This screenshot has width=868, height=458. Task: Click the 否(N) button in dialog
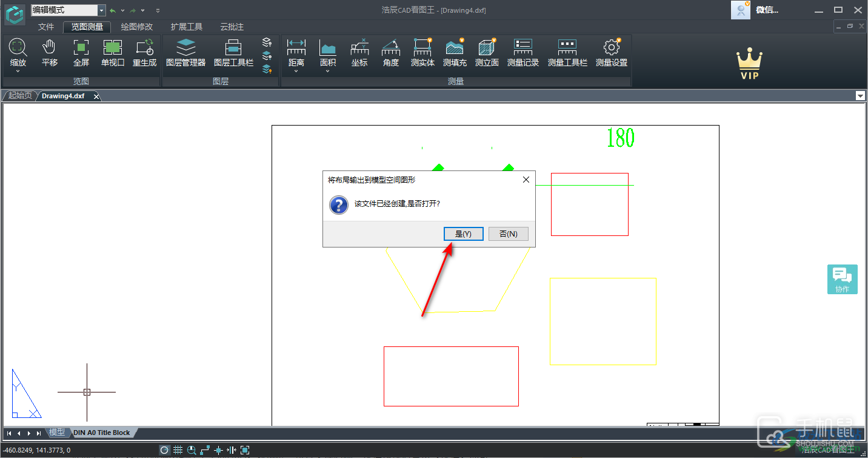[508, 234]
